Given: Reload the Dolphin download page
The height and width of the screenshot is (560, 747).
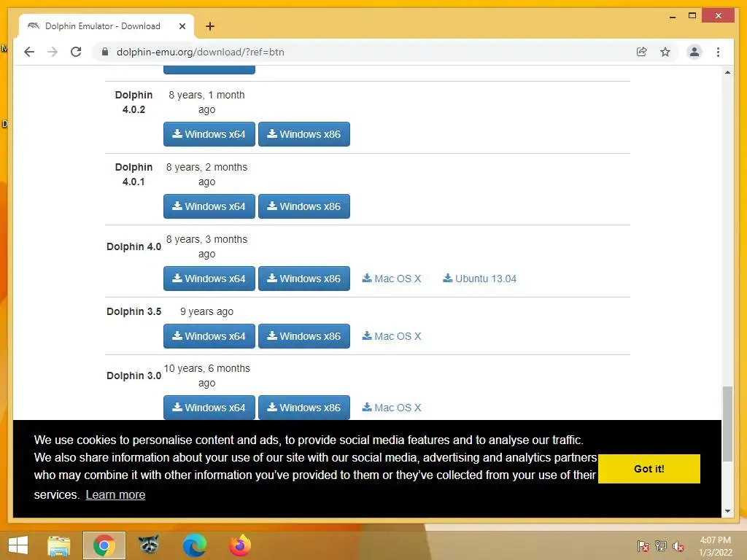Looking at the screenshot, I should pyautogui.click(x=76, y=52).
